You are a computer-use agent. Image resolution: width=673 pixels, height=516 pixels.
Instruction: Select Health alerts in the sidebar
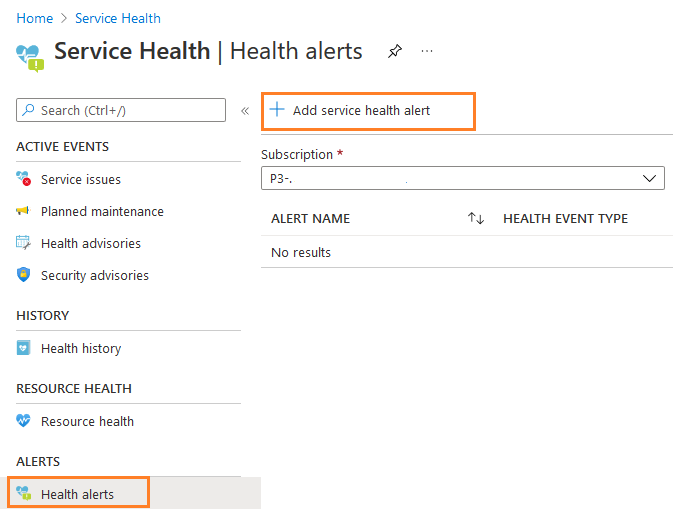pyautogui.click(x=77, y=494)
